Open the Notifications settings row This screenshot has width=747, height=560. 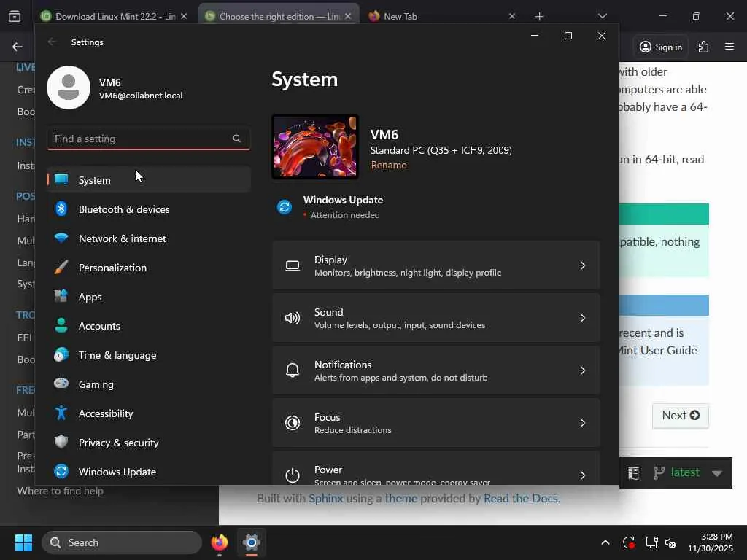click(x=436, y=370)
